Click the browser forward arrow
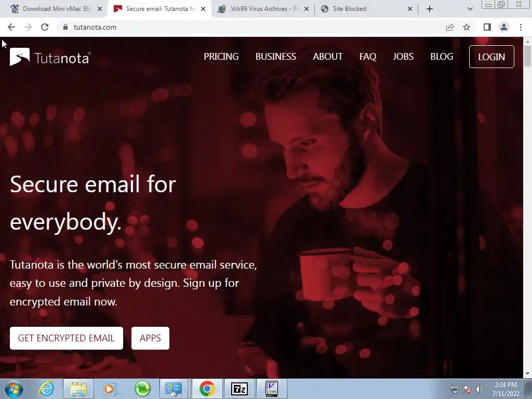532x399 pixels. click(x=28, y=27)
